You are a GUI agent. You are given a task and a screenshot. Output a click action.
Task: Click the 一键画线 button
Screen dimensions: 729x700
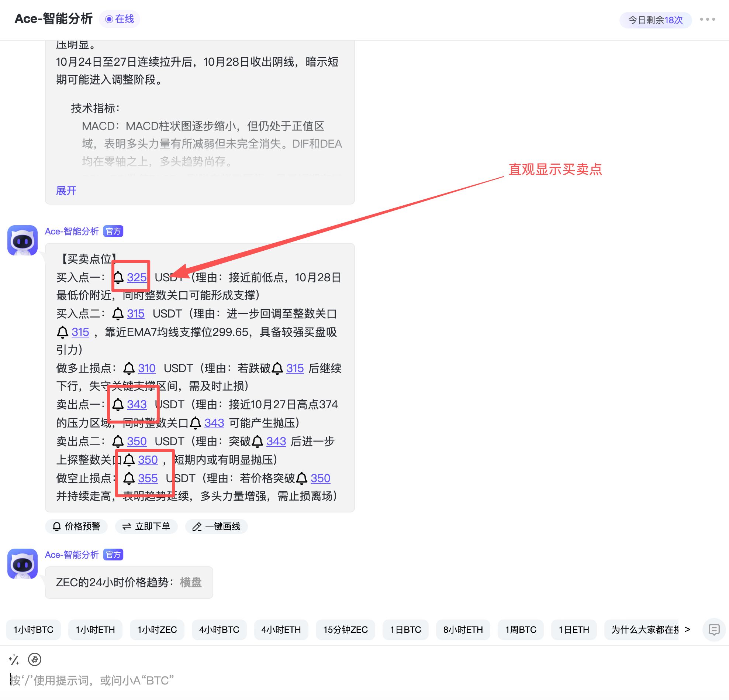216,526
